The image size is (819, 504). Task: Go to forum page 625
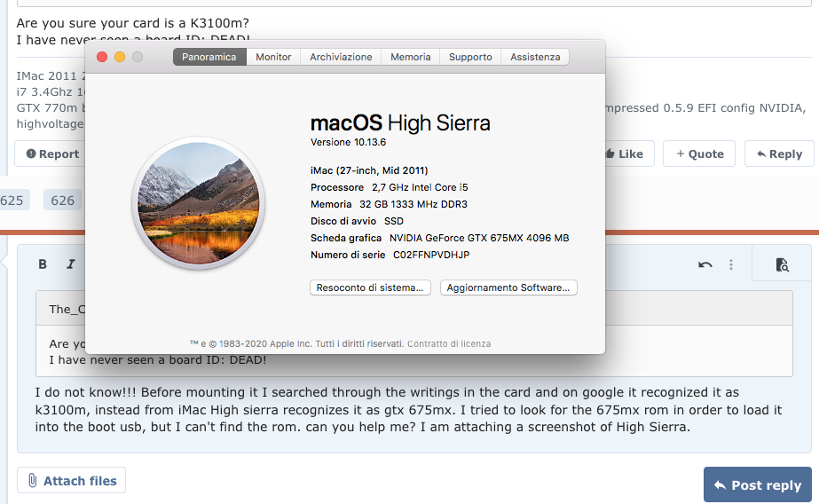tap(12, 201)
